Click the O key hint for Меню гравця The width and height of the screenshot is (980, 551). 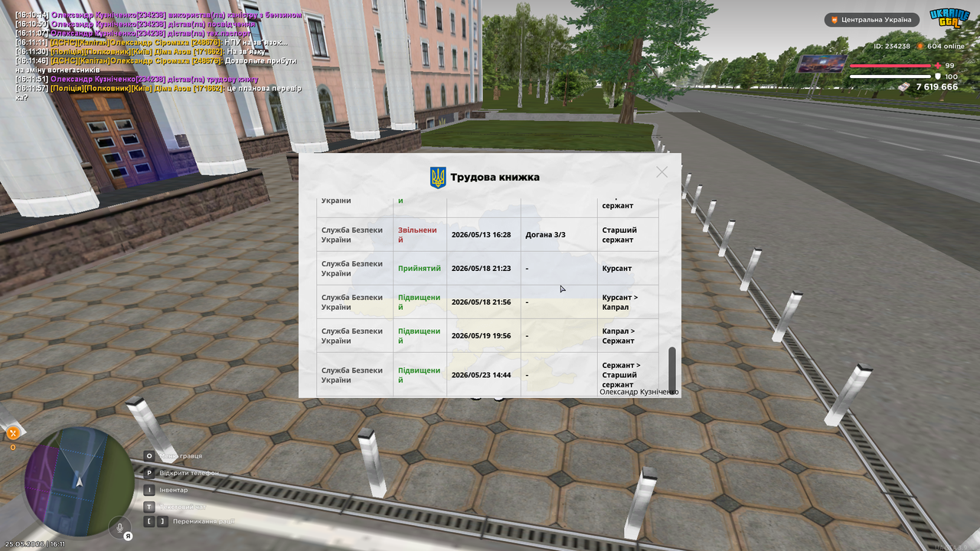(150, 456)
